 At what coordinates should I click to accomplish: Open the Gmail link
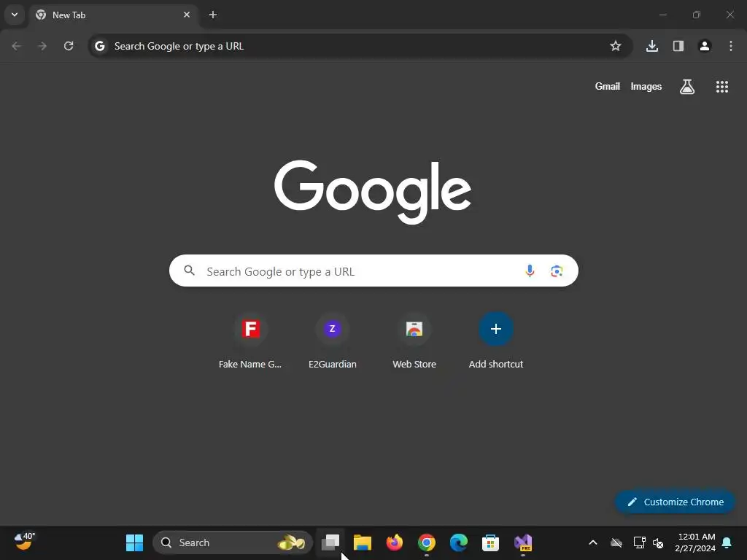[x=608, y=86]
